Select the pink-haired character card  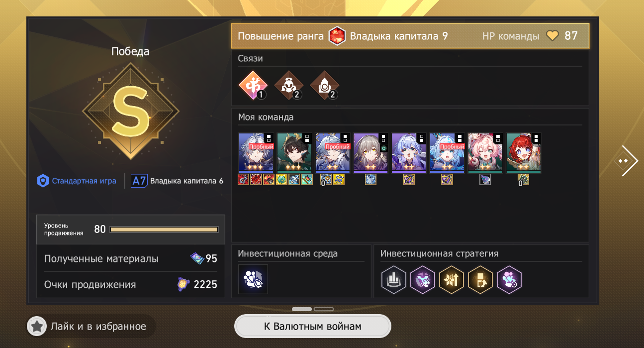click(485, 153)
